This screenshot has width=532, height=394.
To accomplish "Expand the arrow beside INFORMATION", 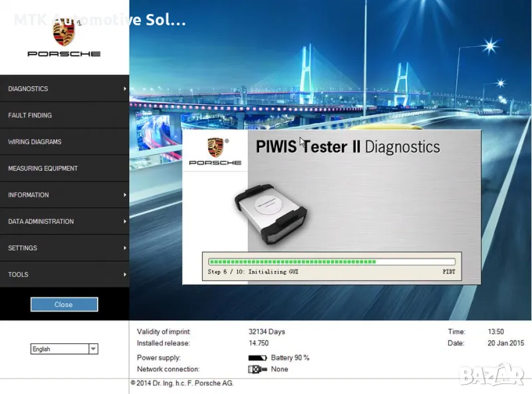I will click(125, 194).
